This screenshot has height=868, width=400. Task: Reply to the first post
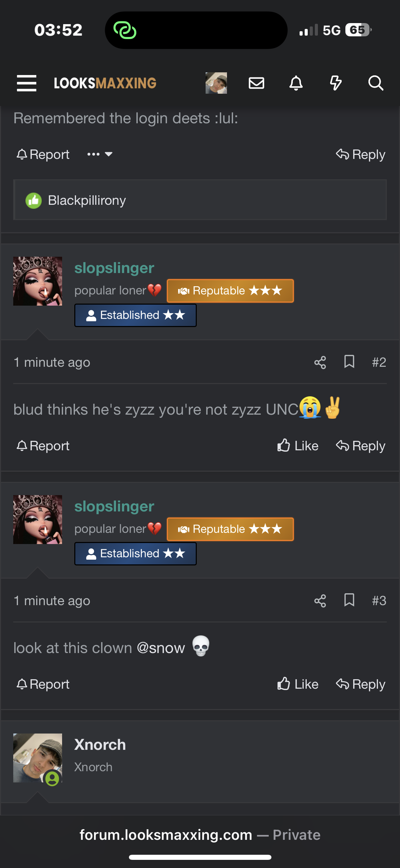click(x=361, y=155)
